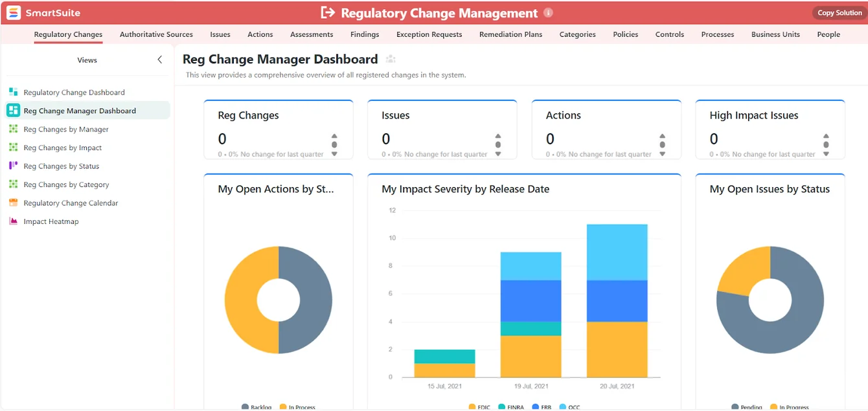Click the "My Impact Severity by Release Date" title
The image size is (868, 411).
click(x=466, y=189)
